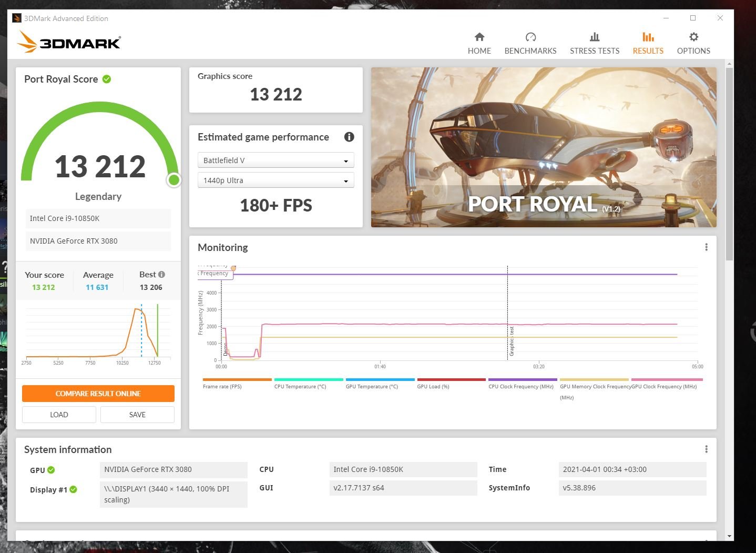Click the Port Royal benchmark thumbnail

[544, 147]
